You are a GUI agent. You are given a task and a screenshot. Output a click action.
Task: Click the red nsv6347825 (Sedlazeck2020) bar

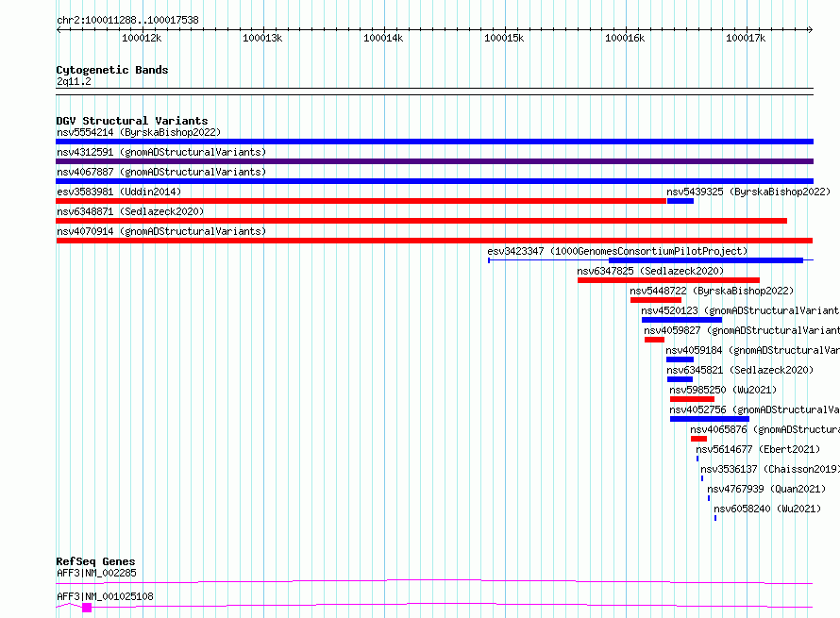[x=668, y=280]
